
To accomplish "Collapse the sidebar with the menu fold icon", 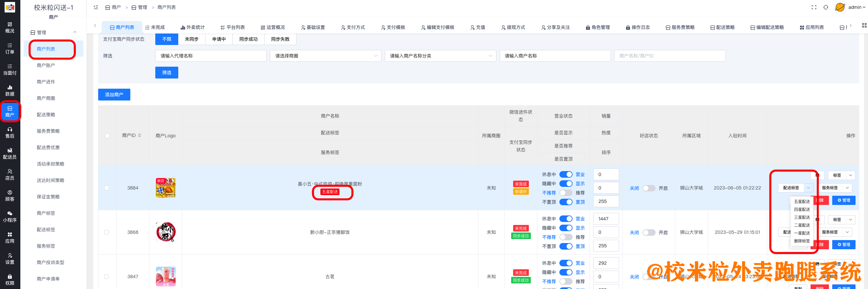I will click(x=96, y=8).
